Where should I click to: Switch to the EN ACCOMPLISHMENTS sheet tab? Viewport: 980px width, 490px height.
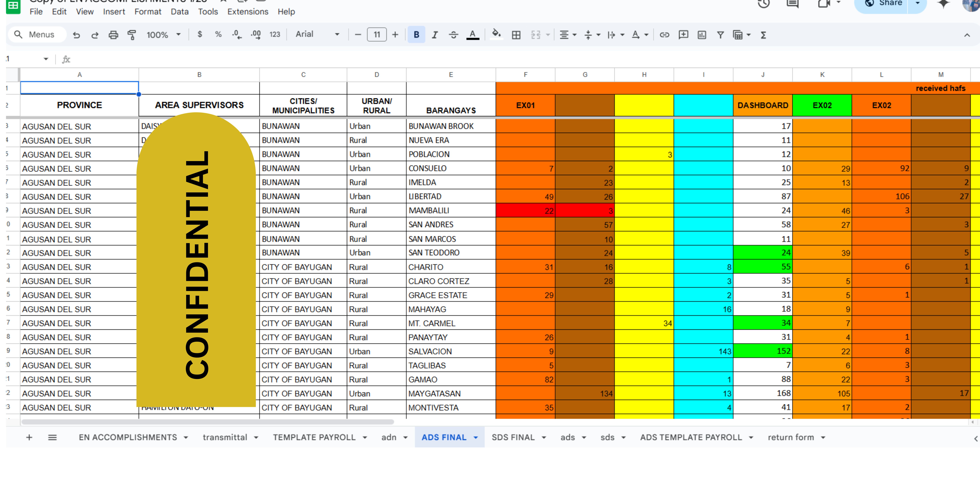(x=128, y=438)
